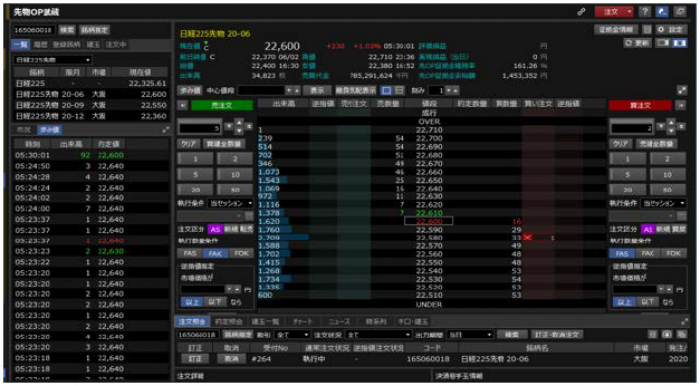Toggle buy-side FAS execution condition
This screenshot has width=700, height=386.
tap(622, 253)
